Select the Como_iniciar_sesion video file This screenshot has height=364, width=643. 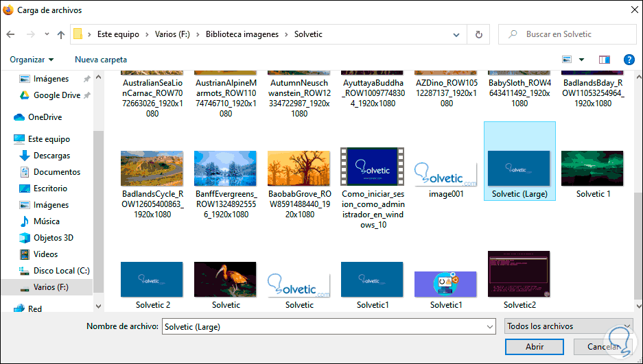click(x=373, y=167)
